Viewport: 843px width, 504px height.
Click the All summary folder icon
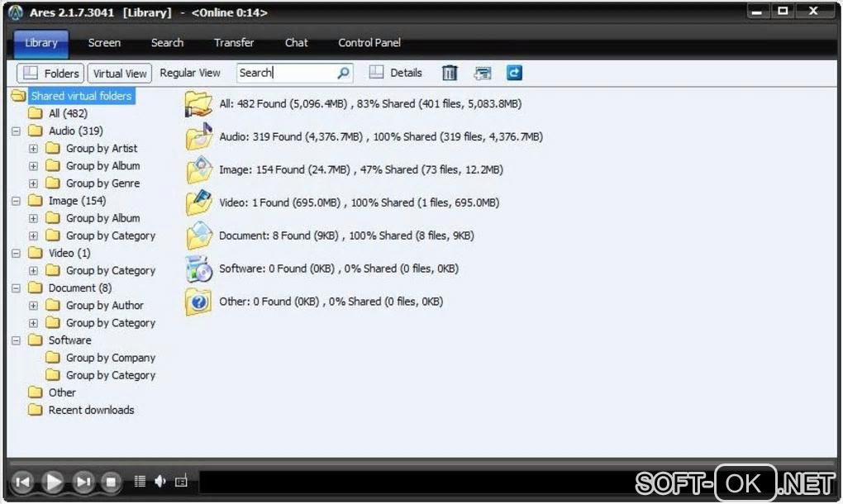point(198,104)
